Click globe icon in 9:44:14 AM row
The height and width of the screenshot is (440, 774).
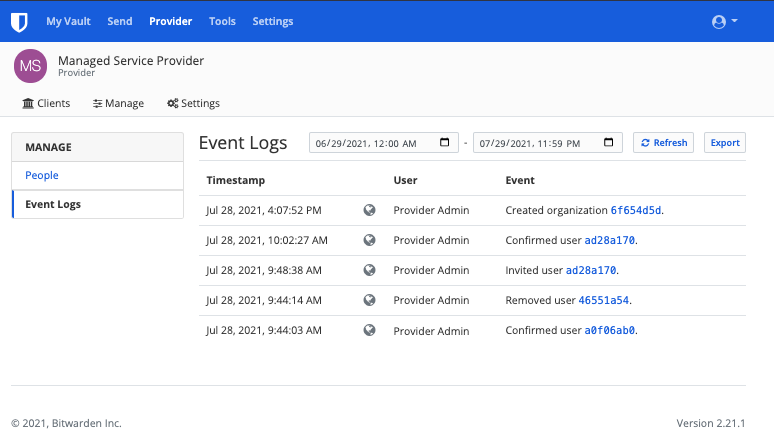pos(369,300)
